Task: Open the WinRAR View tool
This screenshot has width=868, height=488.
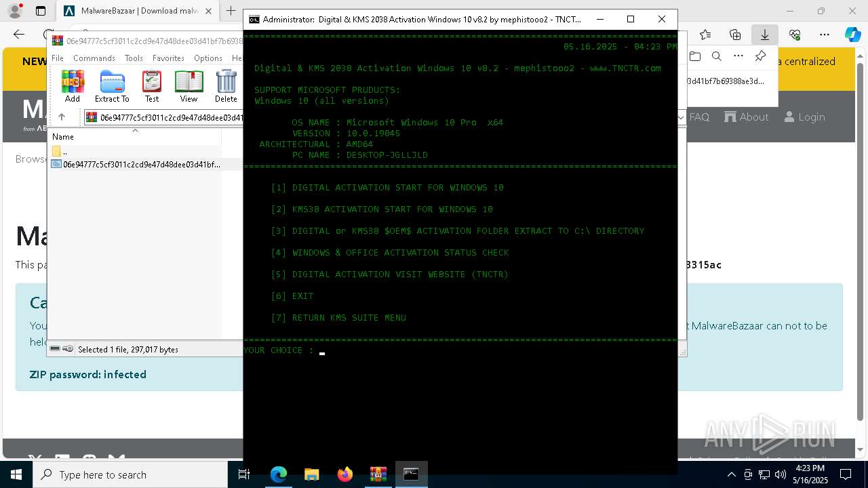Action: click(x=189, y=86)
